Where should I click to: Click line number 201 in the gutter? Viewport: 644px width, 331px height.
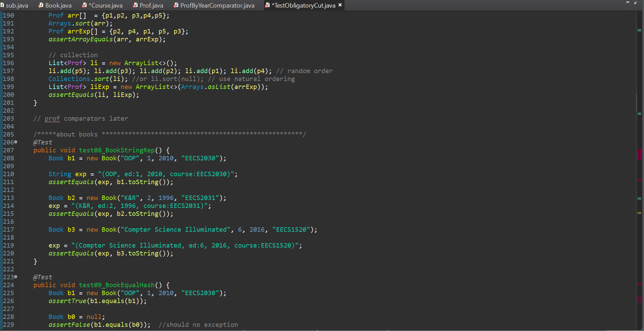click(9, 103)
